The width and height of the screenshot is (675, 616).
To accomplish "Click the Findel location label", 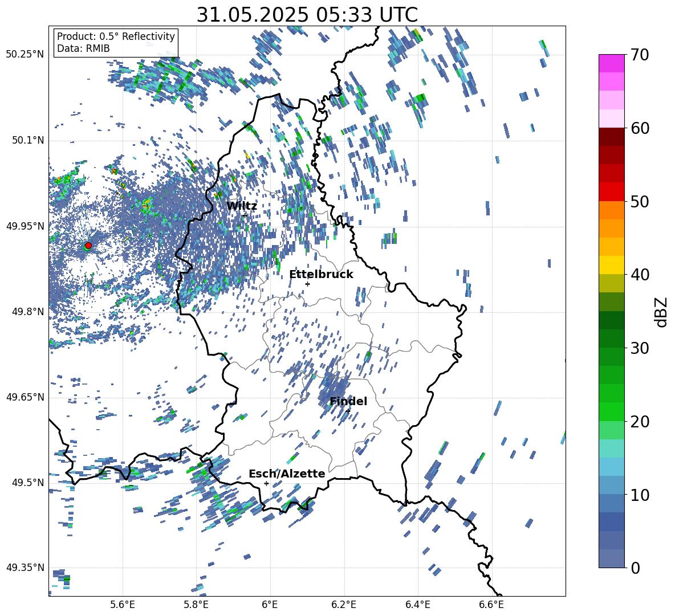I will point(348,401).
